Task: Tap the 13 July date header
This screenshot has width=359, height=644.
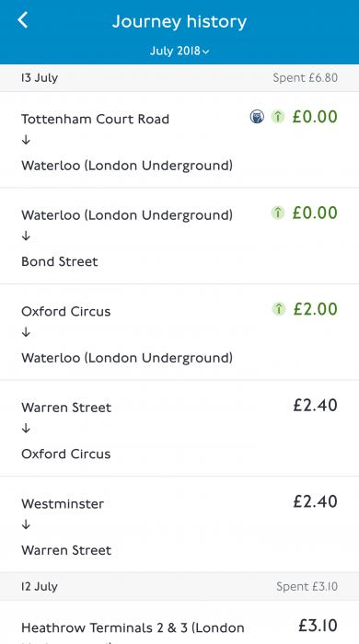Action: [x=40, y=77]
